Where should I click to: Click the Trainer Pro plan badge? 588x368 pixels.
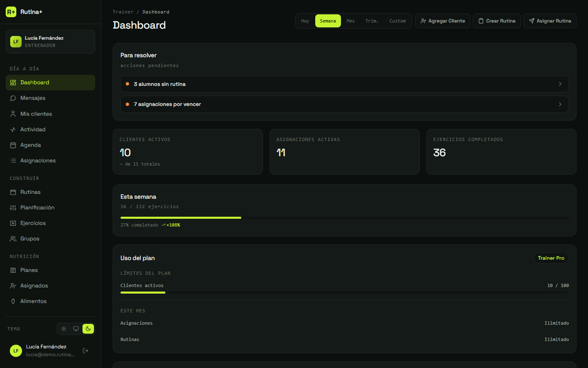point(551,258)
